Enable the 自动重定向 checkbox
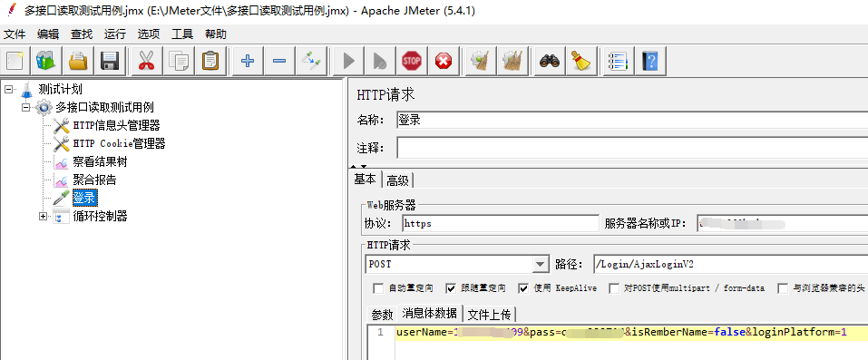The height and width of the screenshot is (360, 868). coord(378,288)
